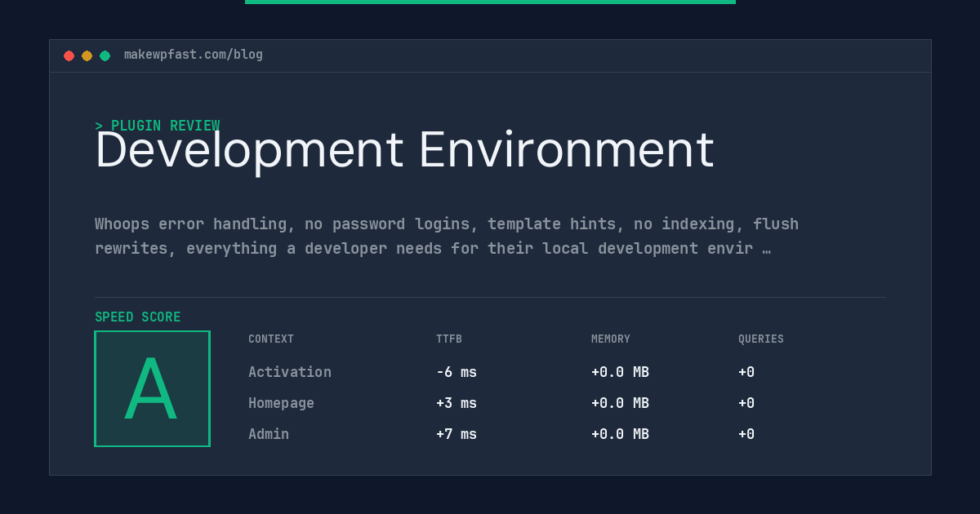Screen dimensions: 980x514
Task: Click the makewpfast.com/blog address text
Action: coord(194,55)
